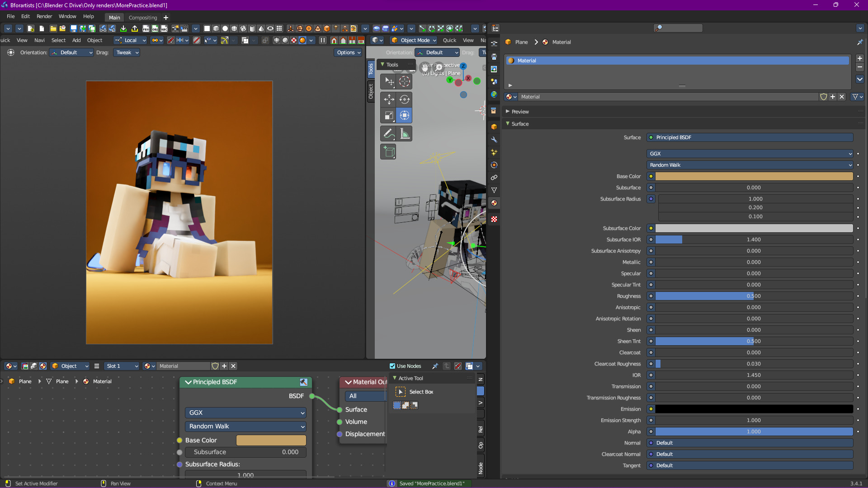Click the Base Color swatch in properties
868x488 pixels.
pos(754,176)
